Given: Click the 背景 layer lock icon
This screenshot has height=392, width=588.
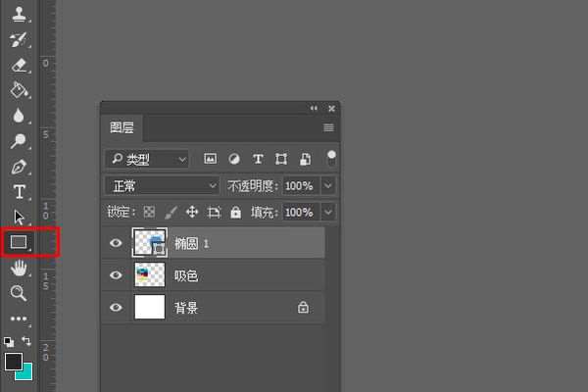Looking at the screenshot, I should [303, 307].
